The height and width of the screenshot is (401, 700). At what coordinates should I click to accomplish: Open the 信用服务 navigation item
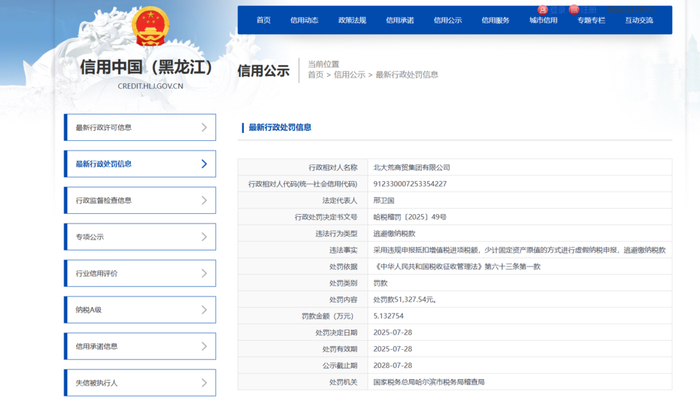(496, 20)
